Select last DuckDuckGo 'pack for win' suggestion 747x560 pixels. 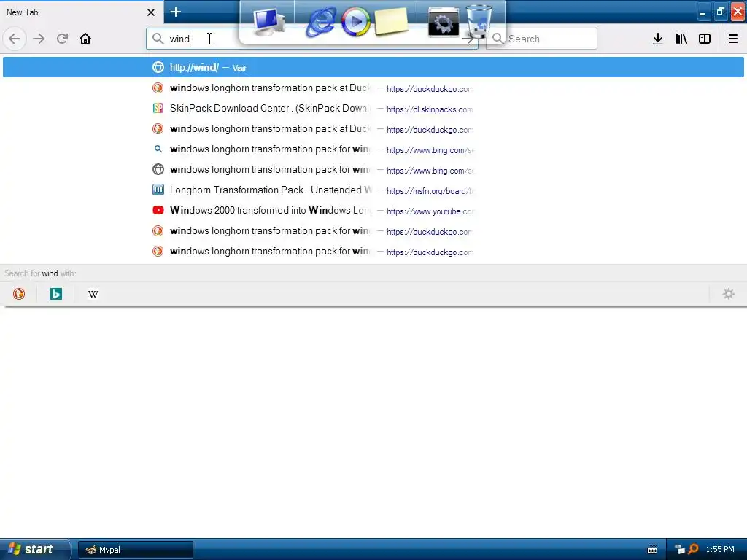(x=373, y=252)
